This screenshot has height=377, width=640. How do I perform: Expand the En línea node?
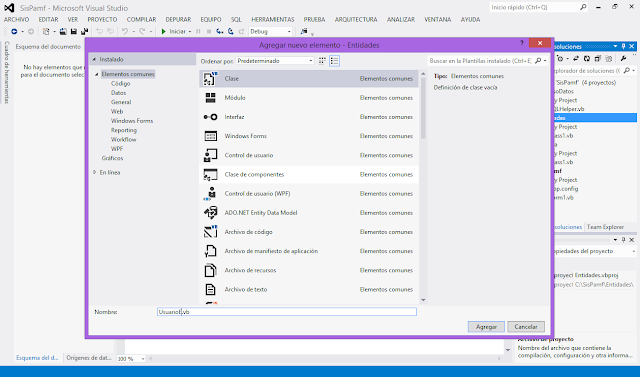(x=95, y=172)
